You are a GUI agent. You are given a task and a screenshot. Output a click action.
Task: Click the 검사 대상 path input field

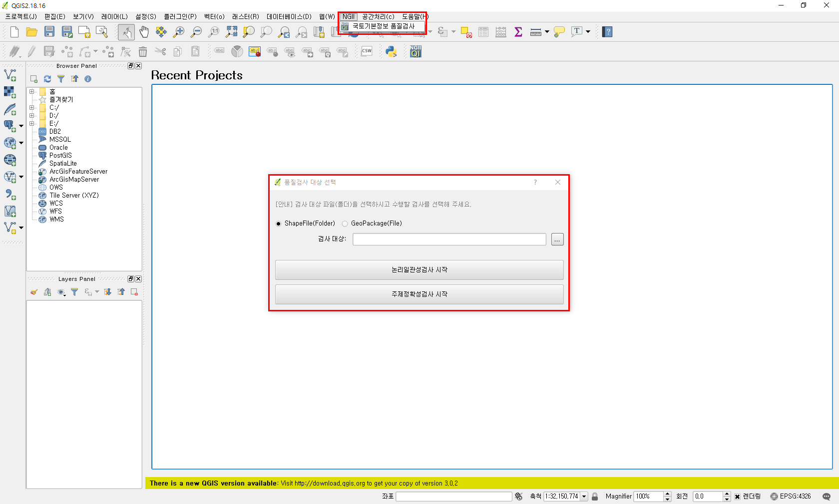pyautogui.click(x=449, y=240)
